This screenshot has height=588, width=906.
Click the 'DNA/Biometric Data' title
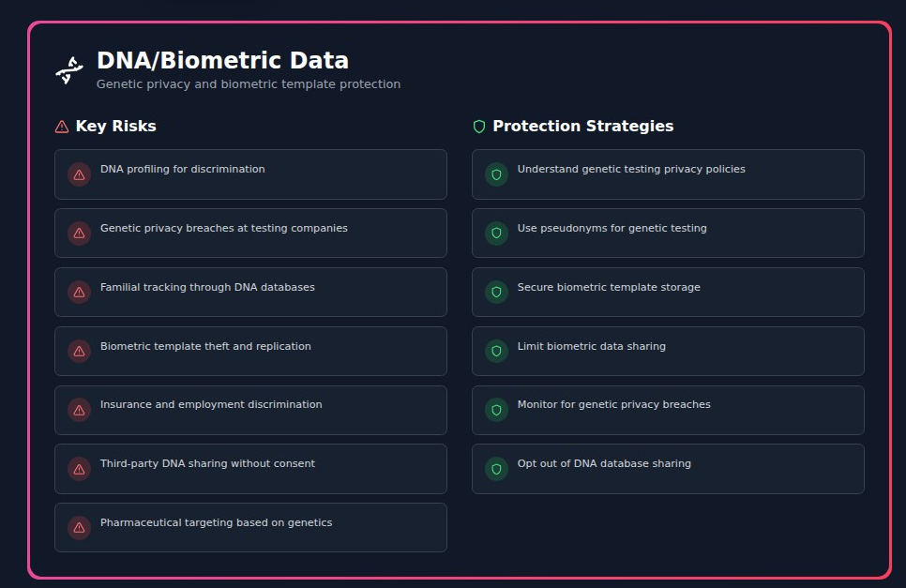[x=222, y=61]
